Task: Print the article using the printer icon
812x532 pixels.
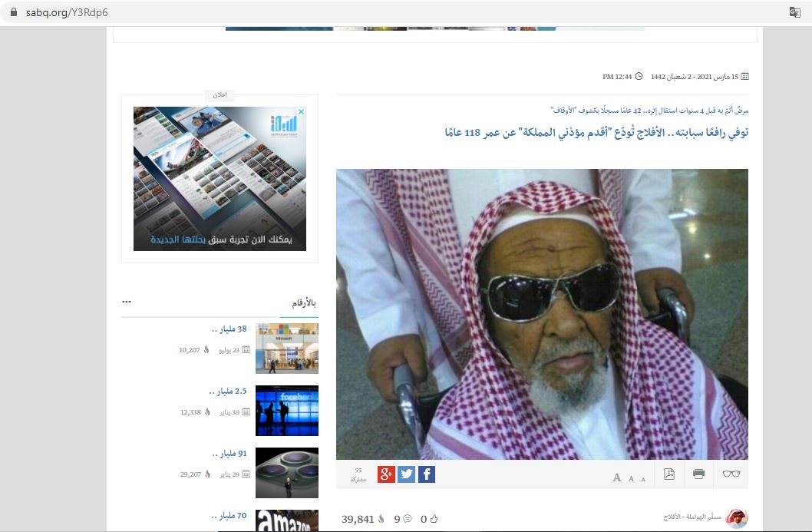Action: pyautogui.click(x=698, y=474)
